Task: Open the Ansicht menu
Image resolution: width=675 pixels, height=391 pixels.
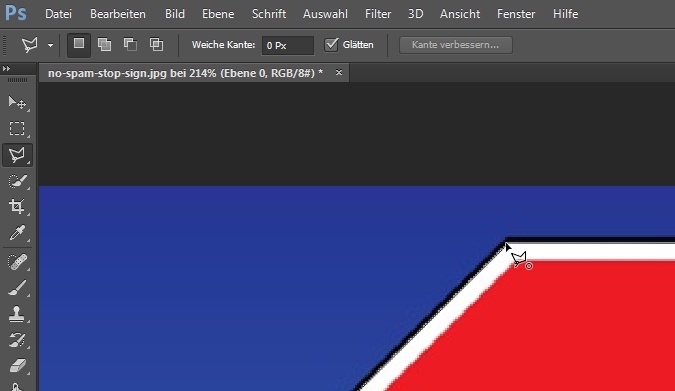Action: point(460,14)
